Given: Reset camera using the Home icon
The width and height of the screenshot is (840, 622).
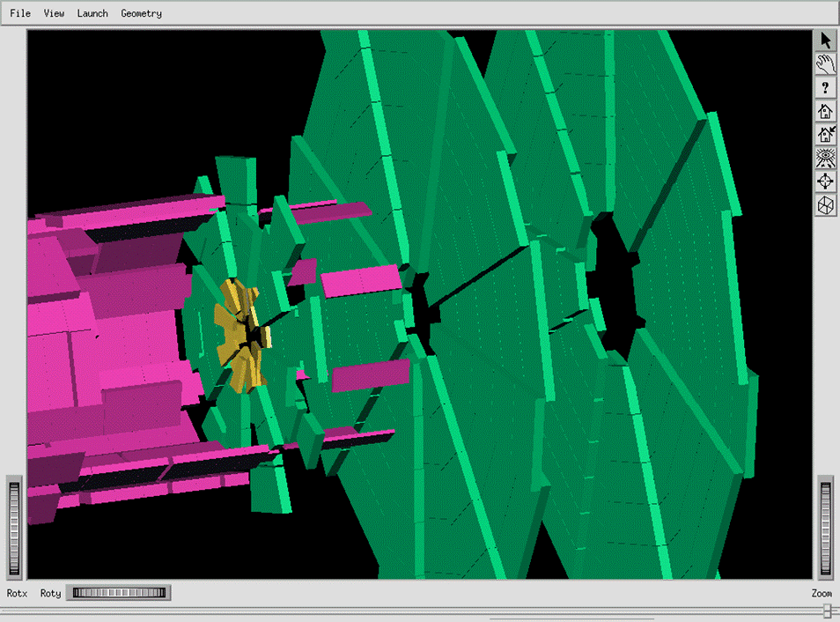Looking at the screenshot, I should coord(825,111).
